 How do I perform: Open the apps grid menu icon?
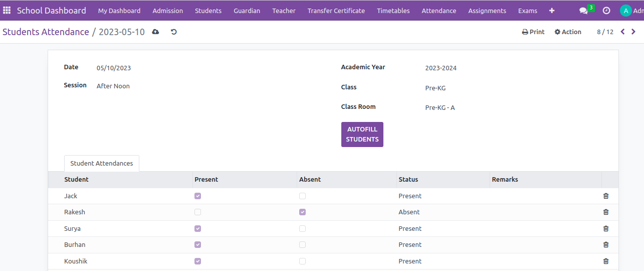pyautogui.click(x=7, y=10)
